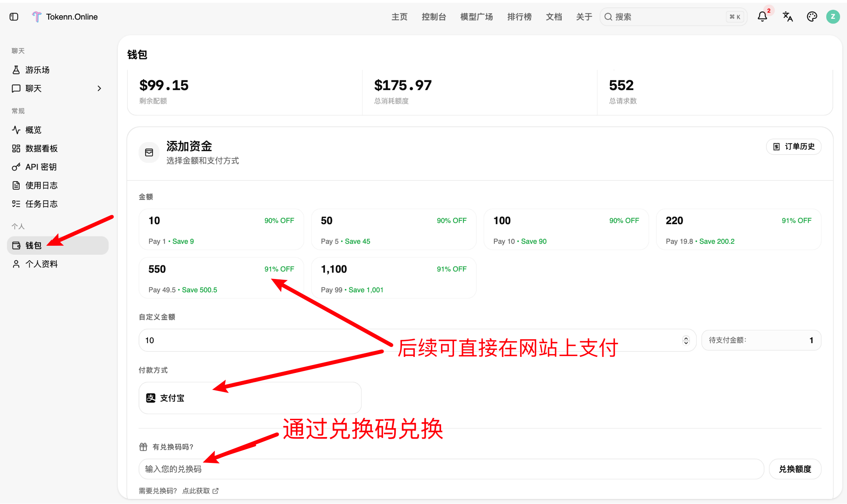Click the external link icon after 点此获取
847x504 pixels.
coord(216,491)
